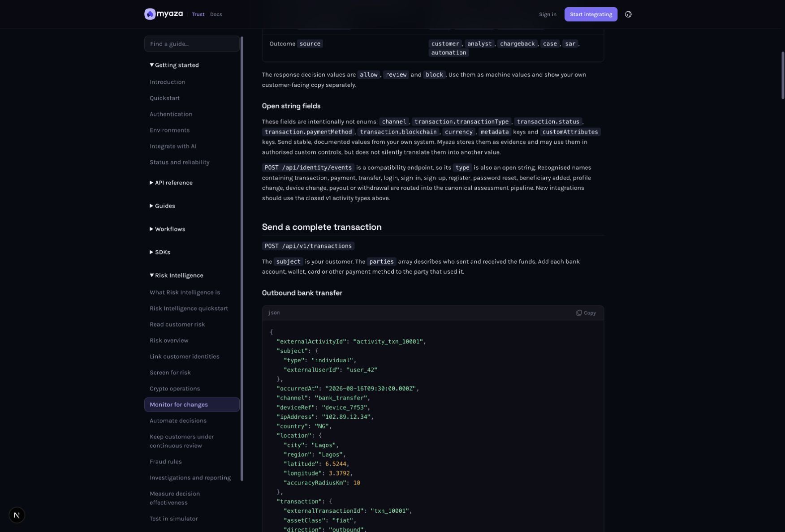785x532 pixels.
Task: Open Integrate with AI page
Action: 173,146
